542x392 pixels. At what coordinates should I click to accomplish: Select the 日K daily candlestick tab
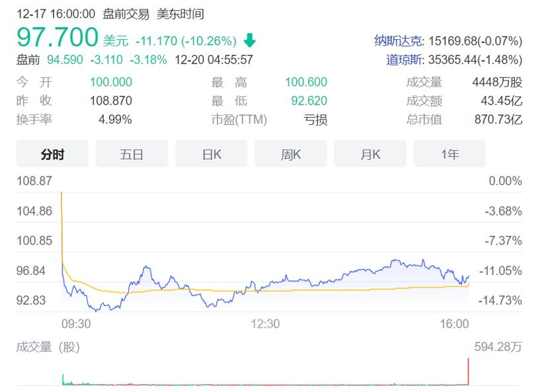click(x=212, y=154)
